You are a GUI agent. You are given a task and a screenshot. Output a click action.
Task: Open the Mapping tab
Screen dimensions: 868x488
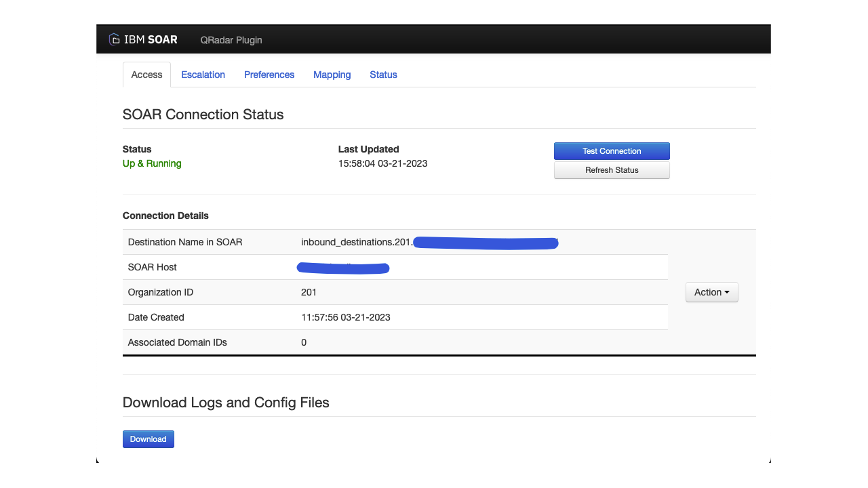(332, 75)
